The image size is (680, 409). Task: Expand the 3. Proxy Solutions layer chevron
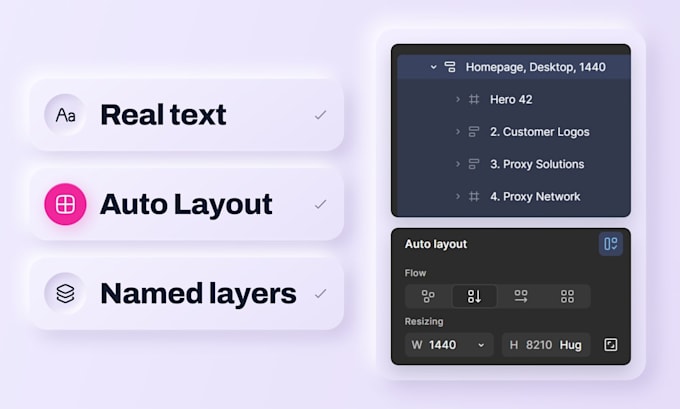[x=458, y=164]
